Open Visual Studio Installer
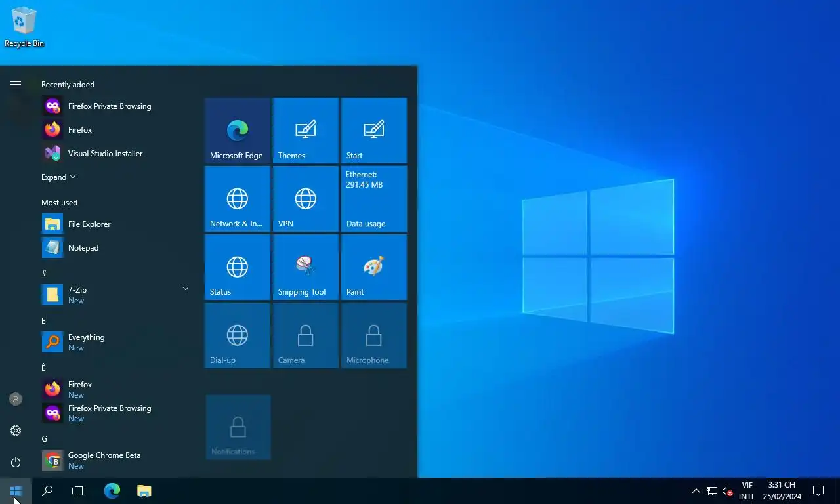The image size is (840, 504). point(117,154)
